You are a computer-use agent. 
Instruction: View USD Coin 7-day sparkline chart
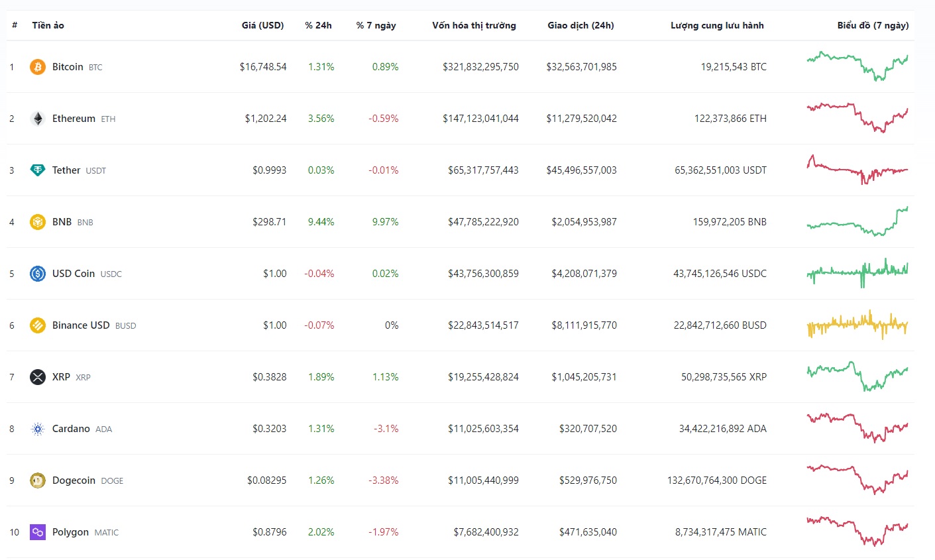coord(857,273)
